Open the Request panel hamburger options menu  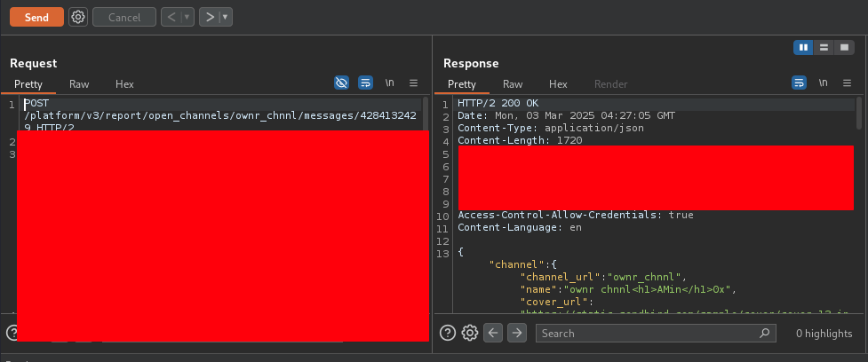(x=413, y=83)
